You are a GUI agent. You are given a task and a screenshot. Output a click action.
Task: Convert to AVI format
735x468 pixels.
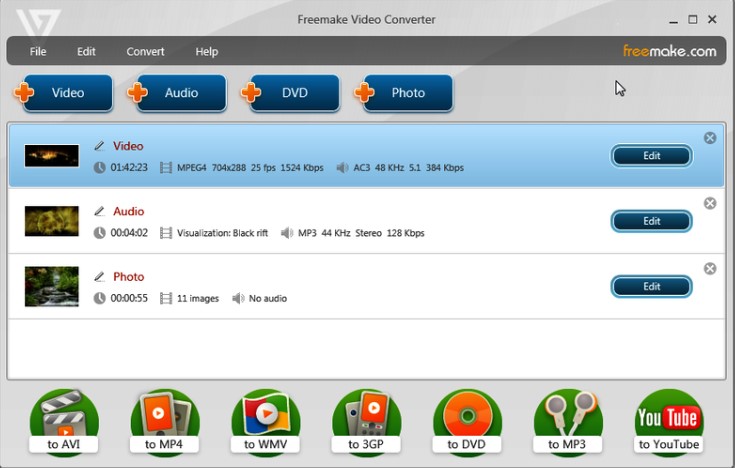click(64, 422)
